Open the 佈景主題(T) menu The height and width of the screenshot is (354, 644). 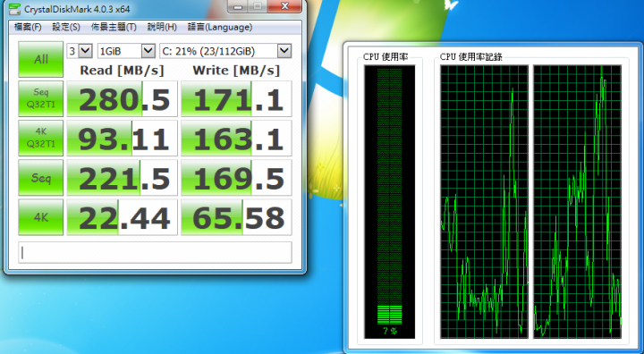coord(114,27)
